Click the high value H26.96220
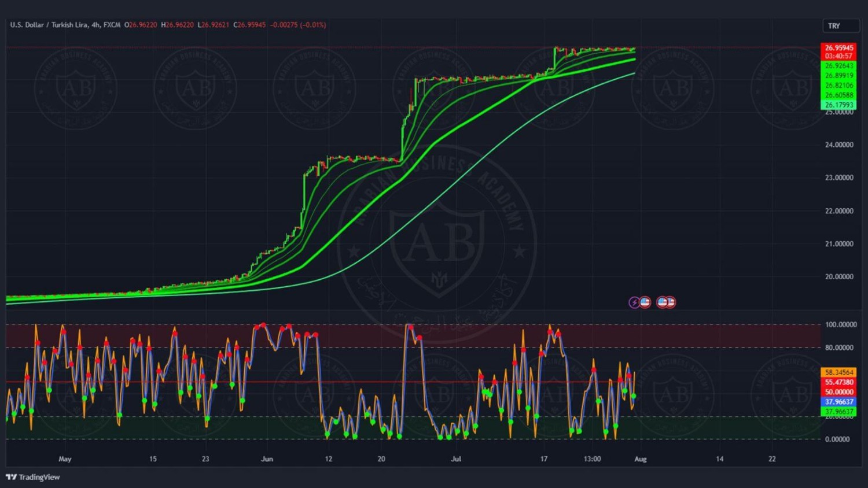Screen dimensions: 868x488 pyautogui.click(x=178, y=25)
